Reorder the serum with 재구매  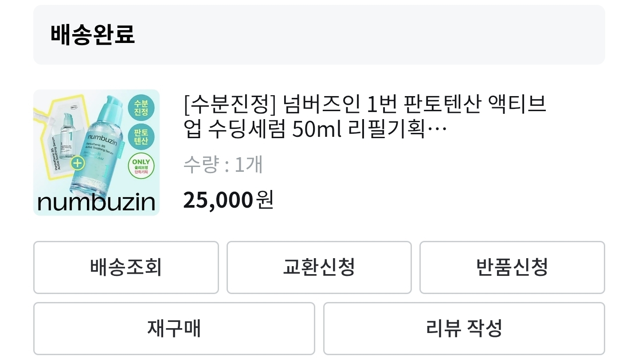(174, 329)
